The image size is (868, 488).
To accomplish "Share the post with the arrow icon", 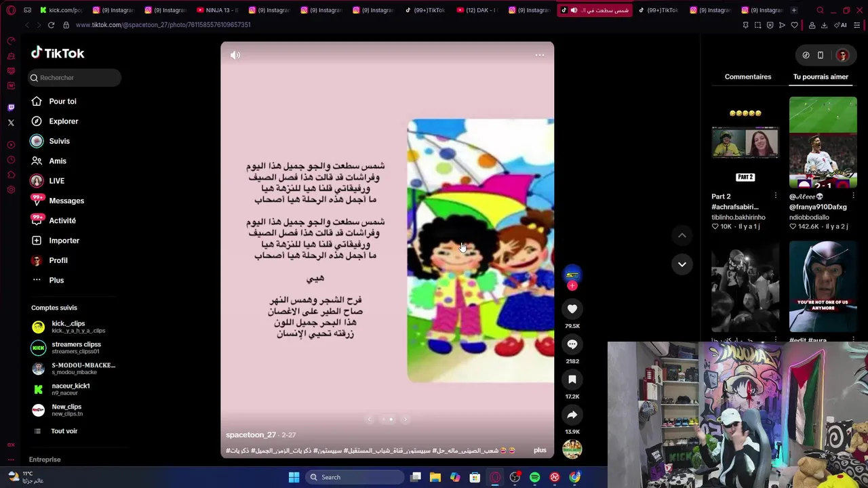I will [572, 415].
